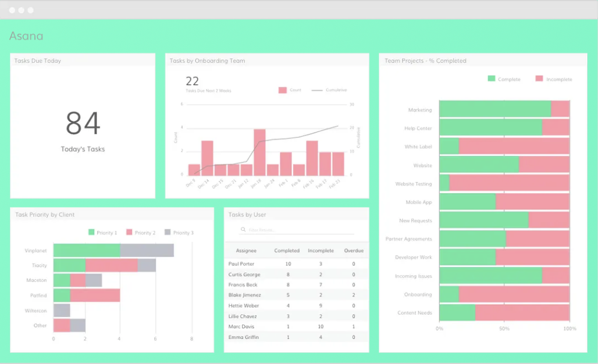Click the Marketing green completed bar
The height and width of the screenshot is (364, 598).
(x=495, y=109)
